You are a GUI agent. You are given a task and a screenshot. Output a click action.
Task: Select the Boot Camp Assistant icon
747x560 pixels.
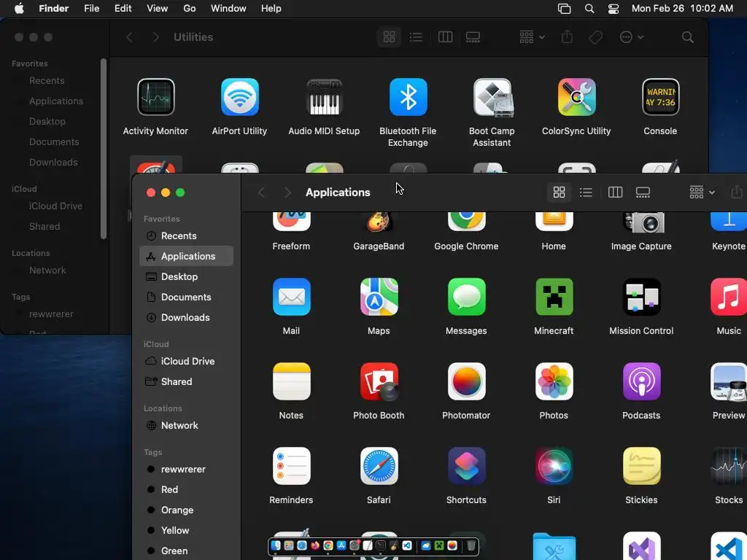pyautogui.click(x=492, y=97)
